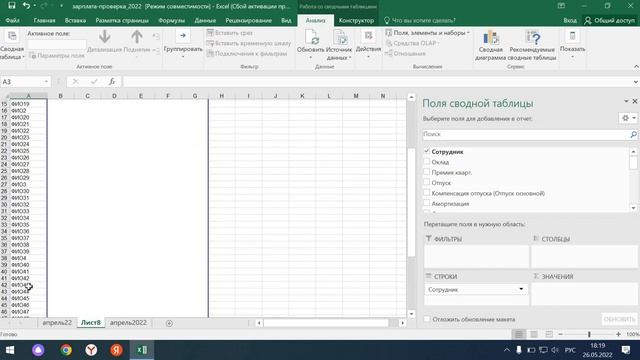Screen dimensions: 640x360
Task: Uncheck the Сотрудник field
Action: (427, 151)
